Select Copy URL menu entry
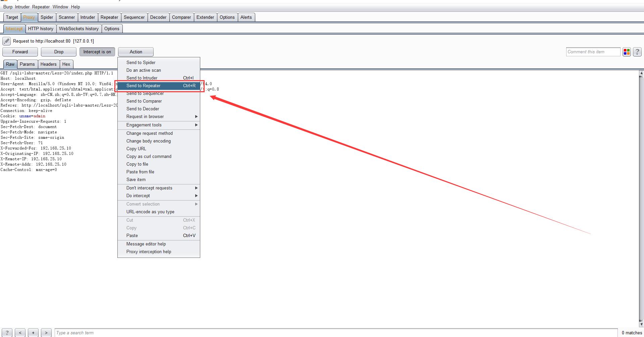The height and width of the screenshot is (337, 644). click(x=159, y=149)
